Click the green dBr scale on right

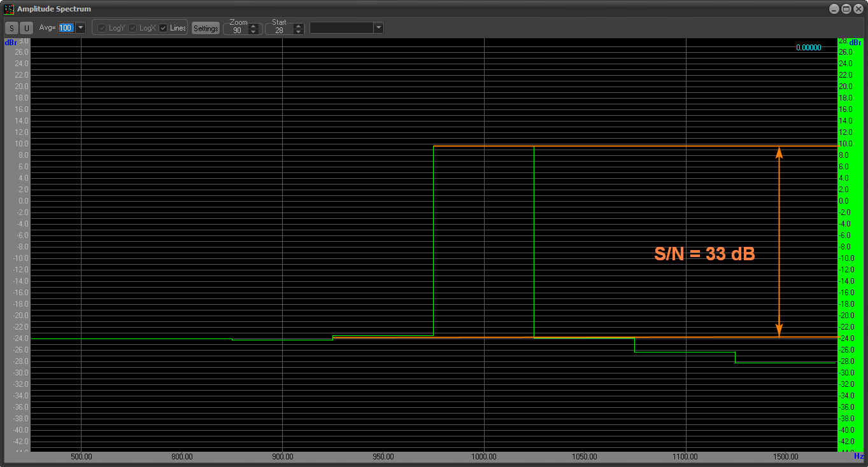click(847, 242)
